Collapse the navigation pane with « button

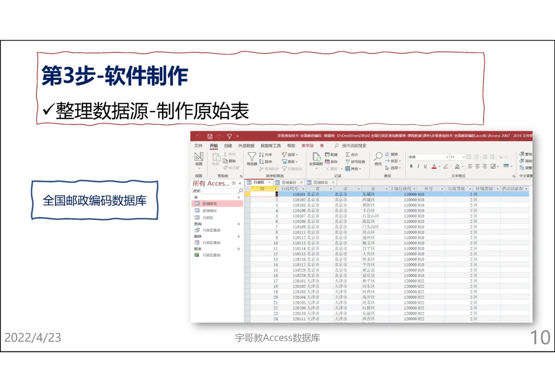pyautogui.click(x=240, y=183)
